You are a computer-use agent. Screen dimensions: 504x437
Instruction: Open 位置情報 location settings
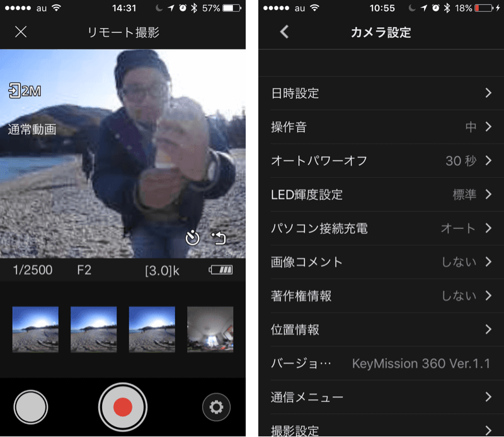(x=381, y=329)
